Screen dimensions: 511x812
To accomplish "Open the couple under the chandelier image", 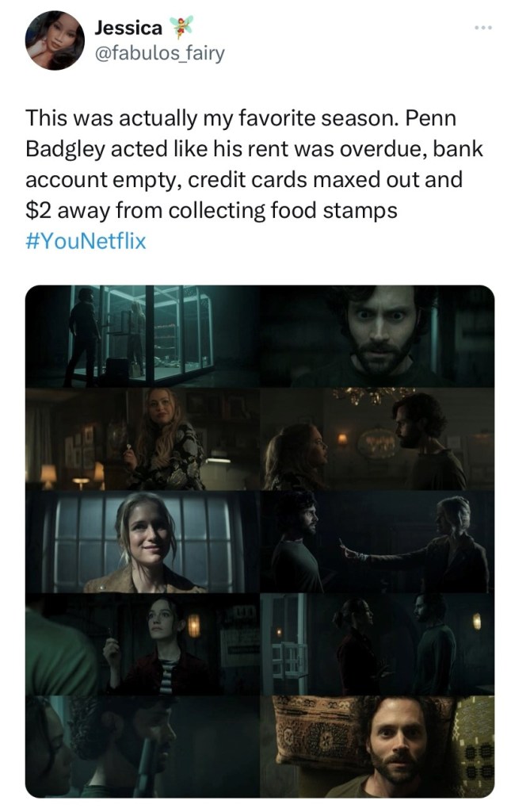I will click(x=377, y=439).
